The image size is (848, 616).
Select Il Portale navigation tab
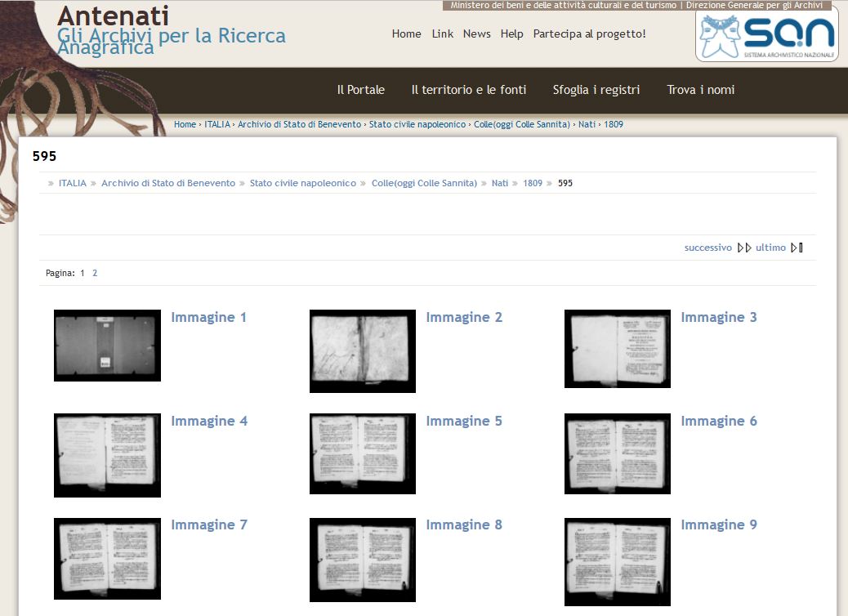[x=360, y=89]
